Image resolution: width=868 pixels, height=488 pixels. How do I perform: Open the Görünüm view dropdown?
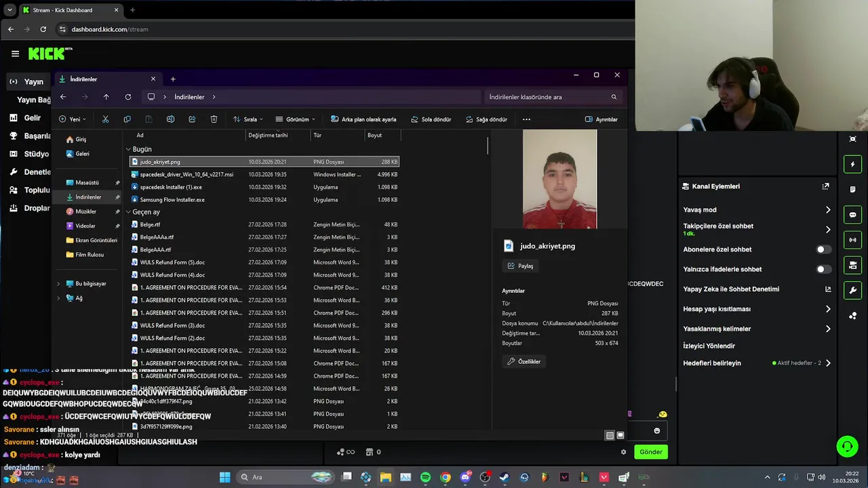(x=296, y=119)
